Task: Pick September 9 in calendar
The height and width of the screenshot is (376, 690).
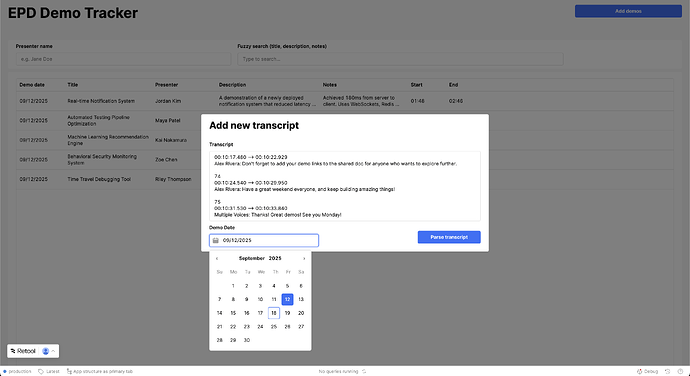Action: tap(246, 299)
